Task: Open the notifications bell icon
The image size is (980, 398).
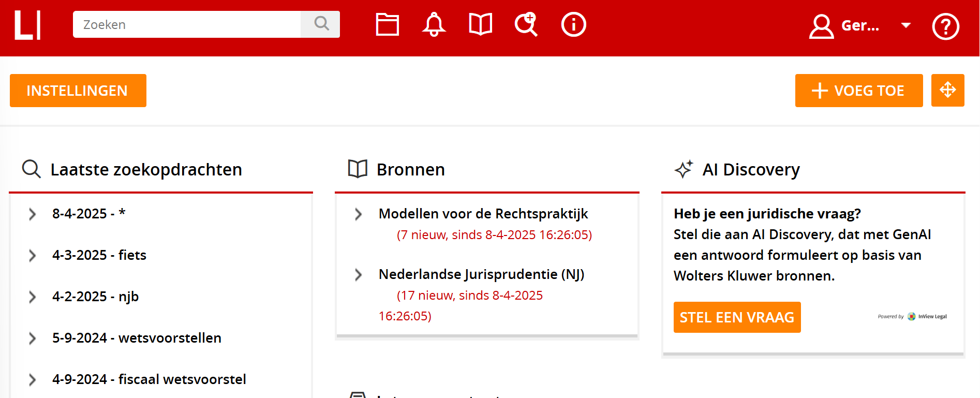Action: 434,25
